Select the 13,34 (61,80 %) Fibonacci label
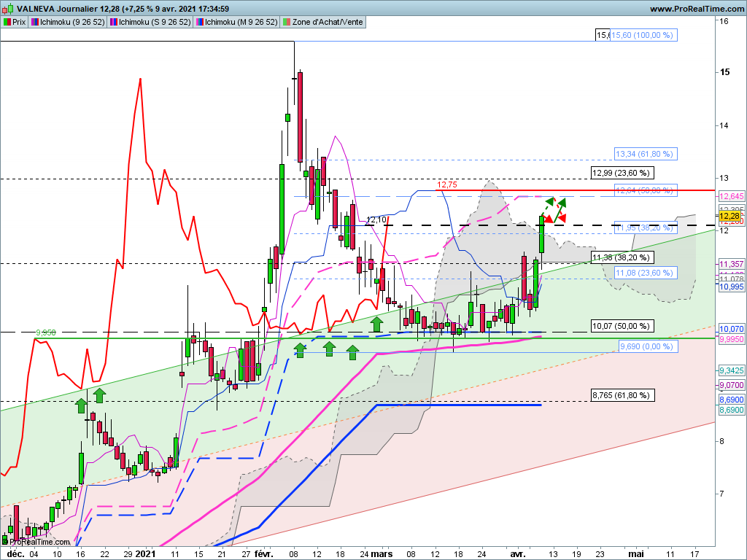The image size is (747, 560). tap(645, 154)
